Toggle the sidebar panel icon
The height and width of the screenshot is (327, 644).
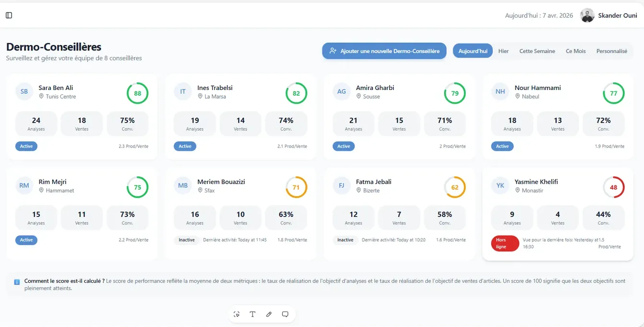click(x=9, y=15)
